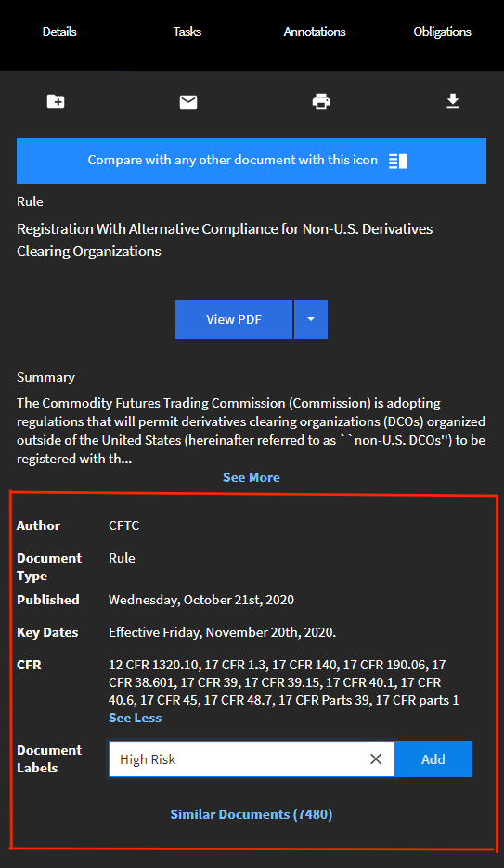Screen dimensions: 504x868
Task: Click the blue compare document banner
Action: [252, 162]
